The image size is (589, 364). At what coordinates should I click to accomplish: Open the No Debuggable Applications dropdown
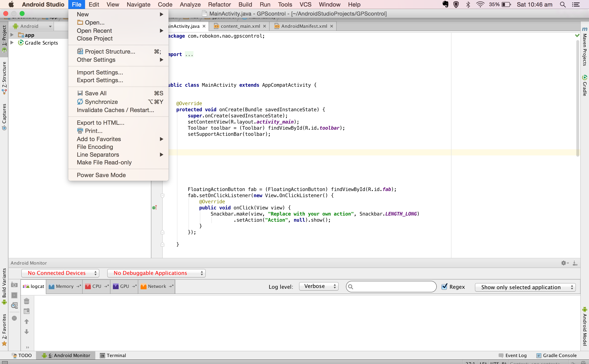click(156, 273)
